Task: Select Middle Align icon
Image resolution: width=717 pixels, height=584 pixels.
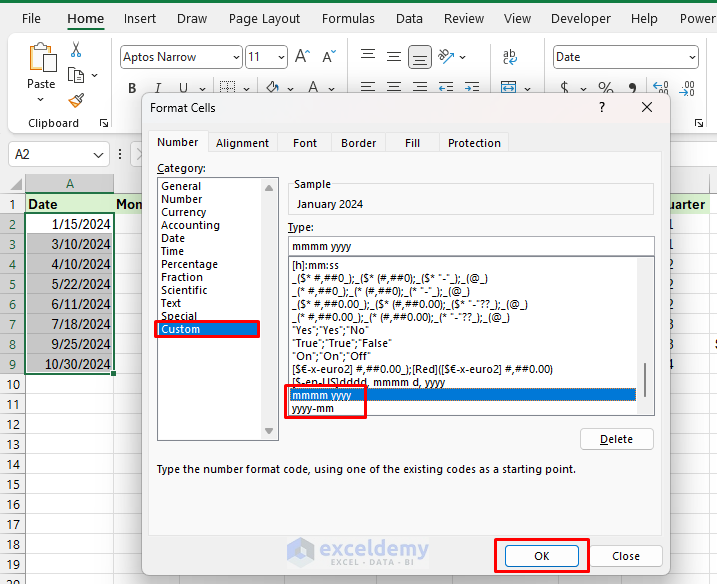Action: (x=394, y=56)
